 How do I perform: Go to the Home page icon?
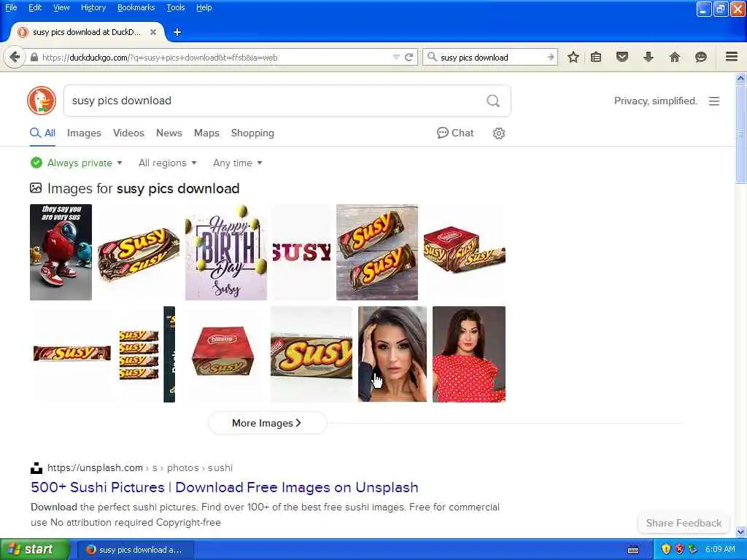[674, 57]
